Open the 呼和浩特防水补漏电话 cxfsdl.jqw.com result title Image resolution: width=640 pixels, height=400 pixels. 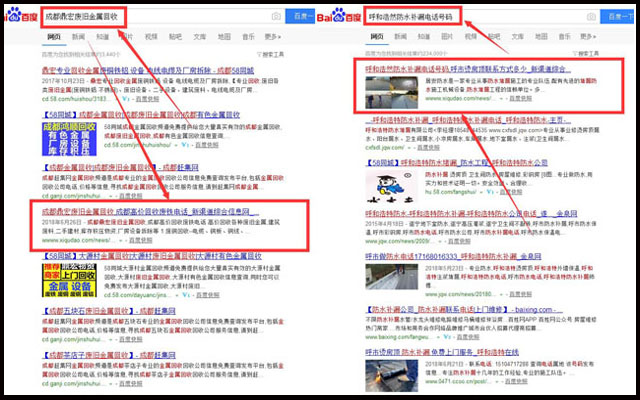pyautogui.click(x=468, y=120)
